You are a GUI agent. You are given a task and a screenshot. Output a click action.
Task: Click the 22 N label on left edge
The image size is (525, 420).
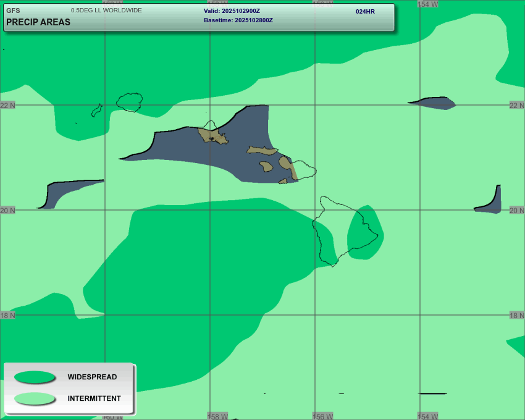(7, 106)
